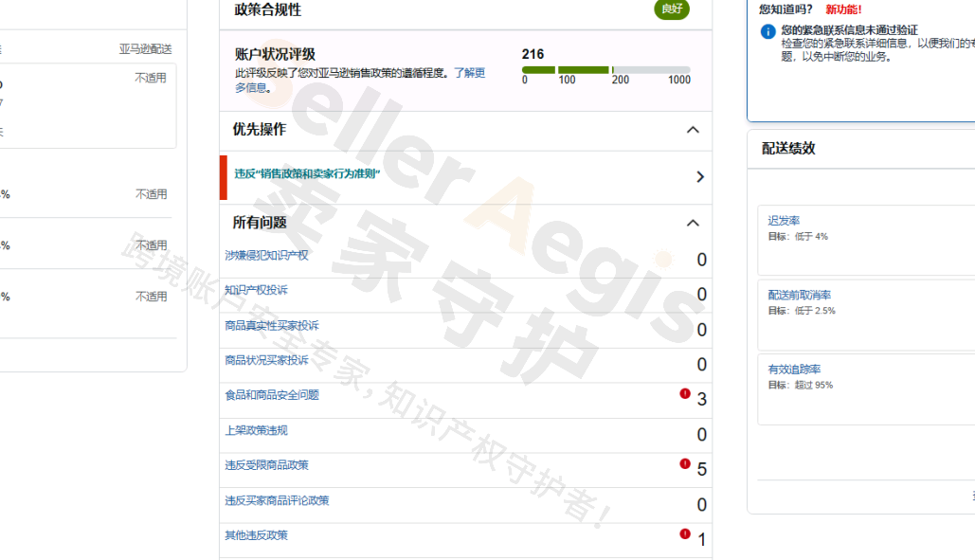Open 违反买家商品评论政策 link
Image resolution: width=975 pixels, height=560 pixels.
(x=277, y=501)
